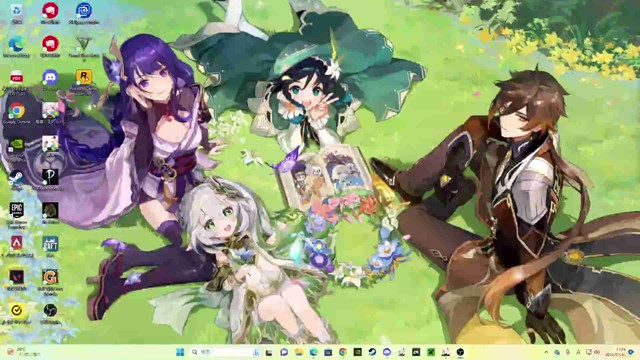Open Chat from the taskbar
Screen dimensions: 640x360
click(284, 352)
